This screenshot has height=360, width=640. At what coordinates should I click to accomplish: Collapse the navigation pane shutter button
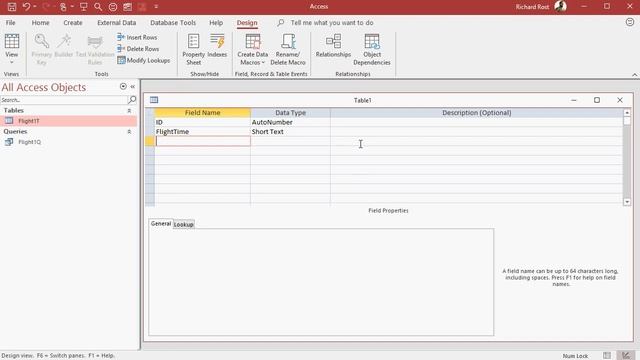pos(133,87)
